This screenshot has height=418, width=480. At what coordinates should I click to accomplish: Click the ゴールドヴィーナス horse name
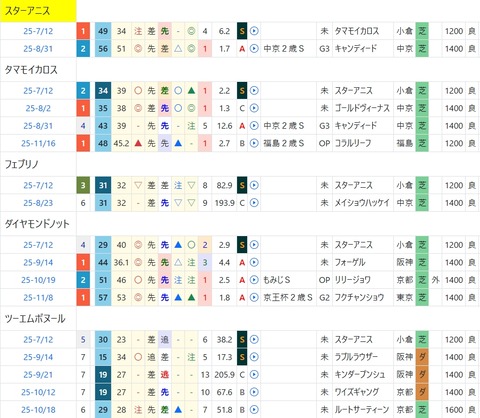pos(362,108)
